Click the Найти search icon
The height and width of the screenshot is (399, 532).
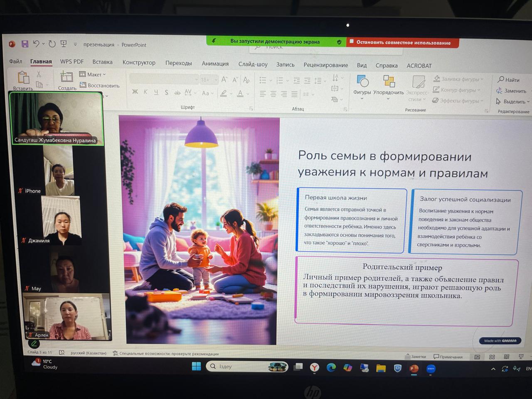coord(508,80)
